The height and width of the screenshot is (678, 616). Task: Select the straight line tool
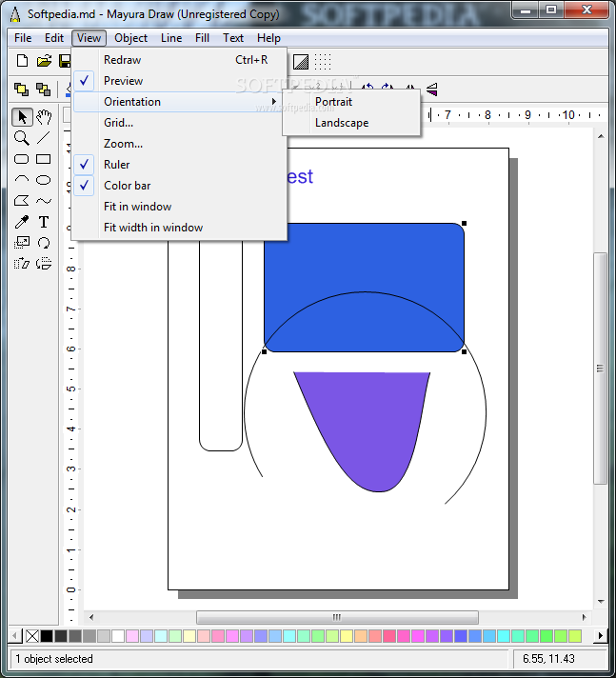(43, 138)
